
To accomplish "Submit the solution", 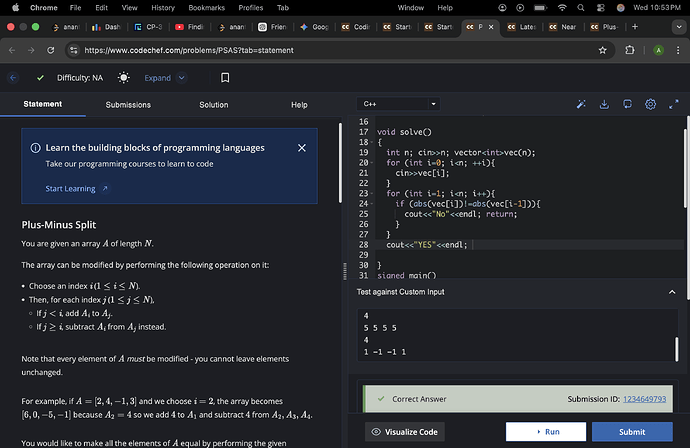I will (x=632, y=432).
